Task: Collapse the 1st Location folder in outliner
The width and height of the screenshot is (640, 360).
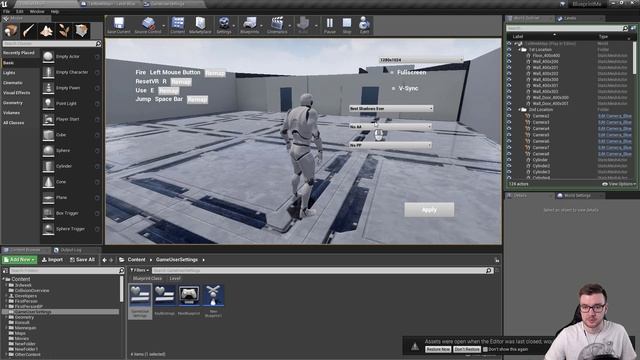Action: 520,49
